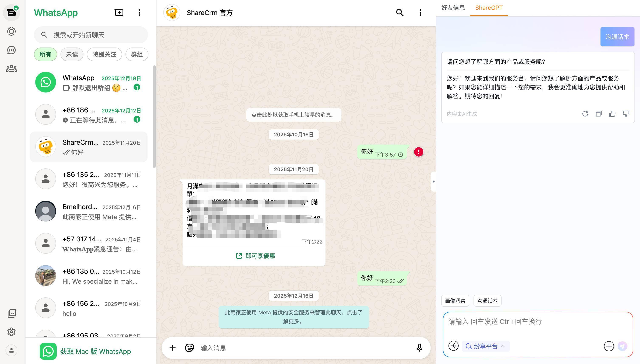The width and height of the screenshot is (640, 364).
Task: Open the 即可享優惠 link
Action: 255,256
